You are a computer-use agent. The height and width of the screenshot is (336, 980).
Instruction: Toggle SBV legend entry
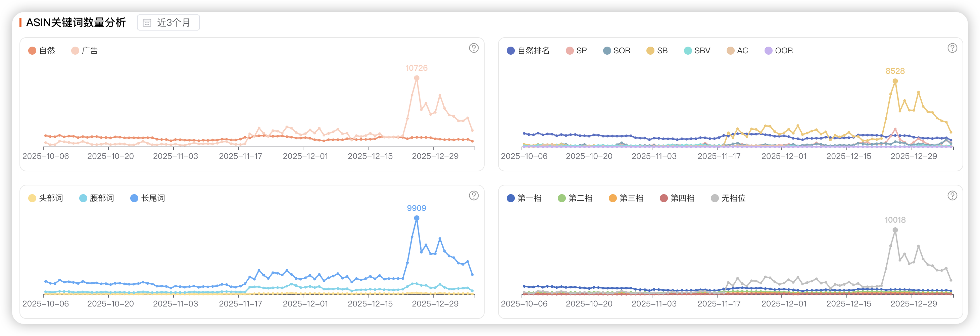tap(697, 51)
